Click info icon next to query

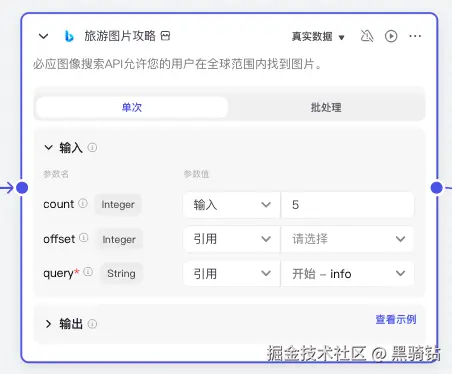(88, 272)
